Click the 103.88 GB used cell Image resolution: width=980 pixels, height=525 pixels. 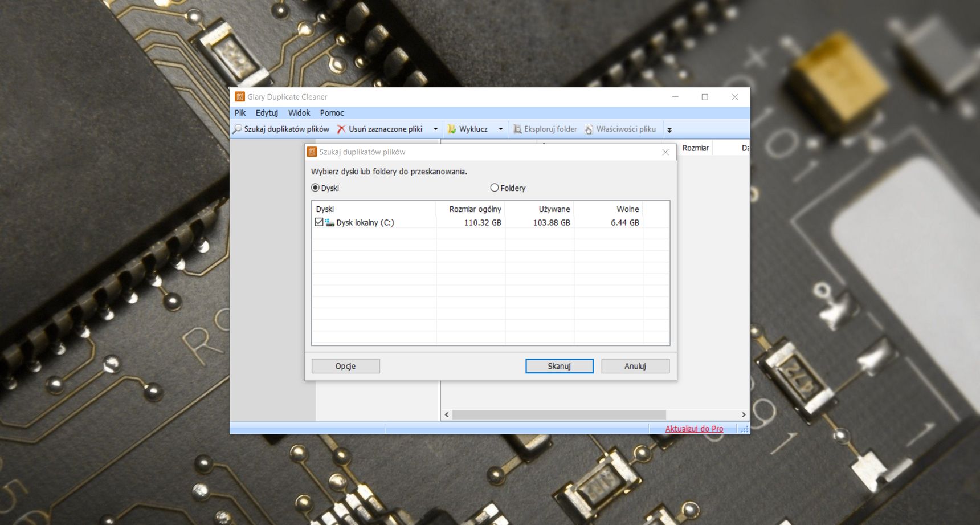point(552,223)
